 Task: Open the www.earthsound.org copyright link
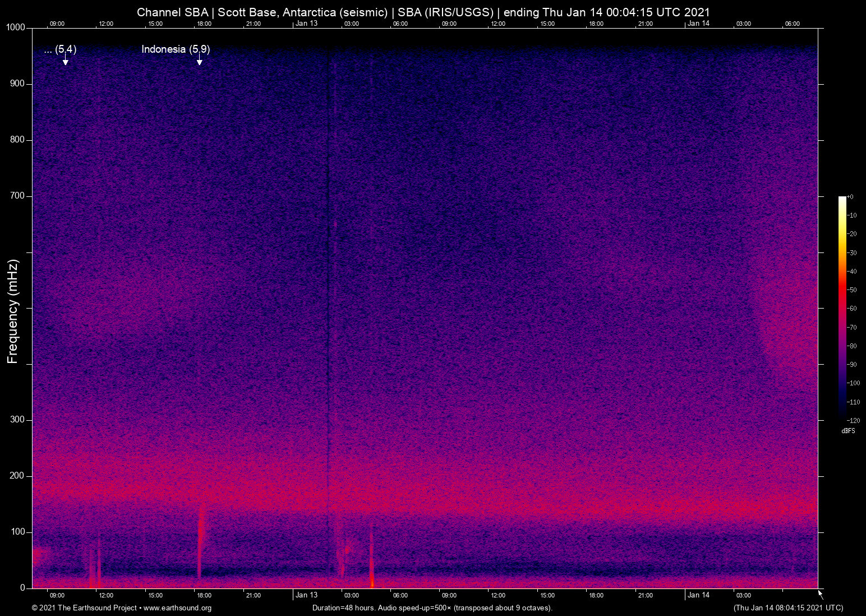177,608
